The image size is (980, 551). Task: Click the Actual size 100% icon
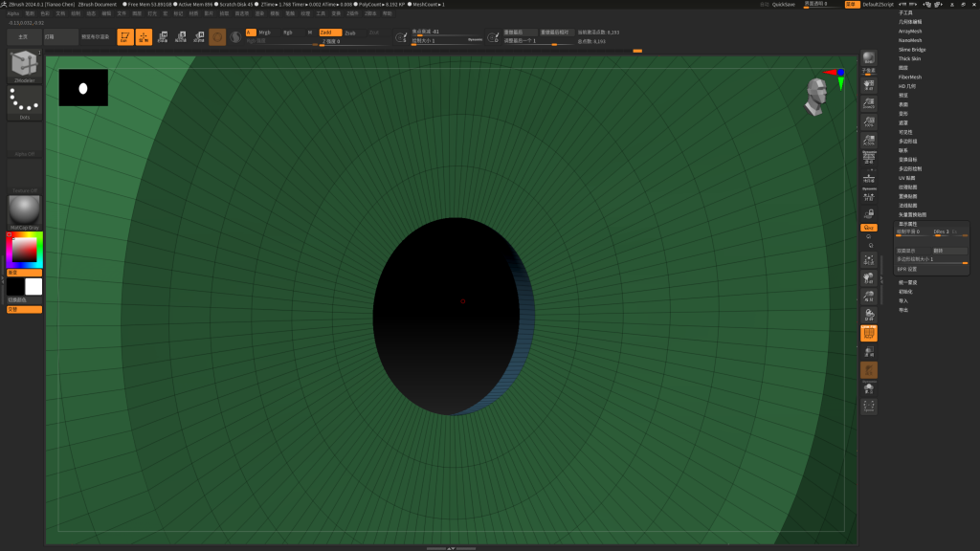click(x=869, y=121)
